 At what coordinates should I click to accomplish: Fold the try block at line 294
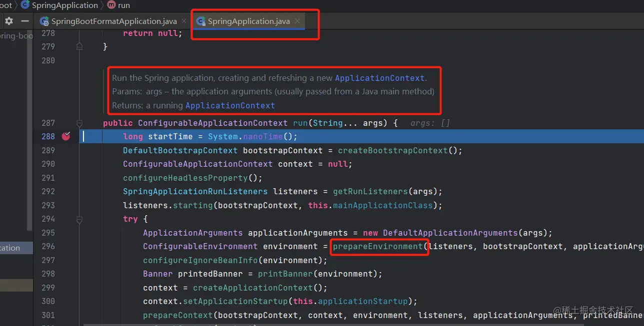[79, 219]
